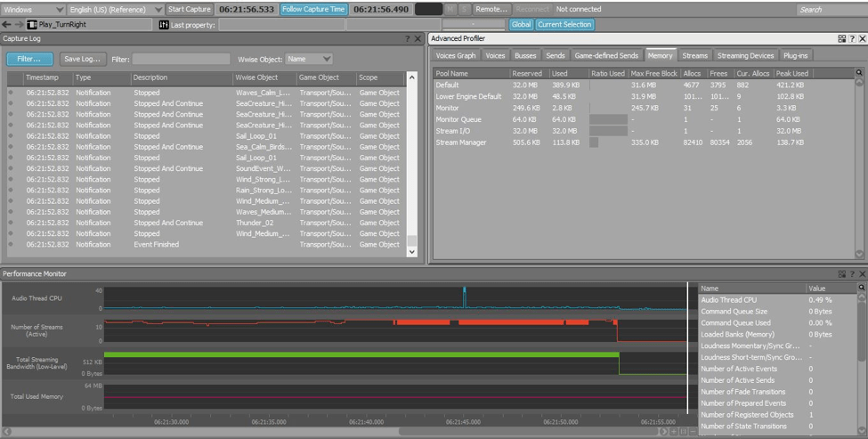Click the Capture Log Filter text field
868x439 pixels.
pyautogui.click(x=182, y=59)
